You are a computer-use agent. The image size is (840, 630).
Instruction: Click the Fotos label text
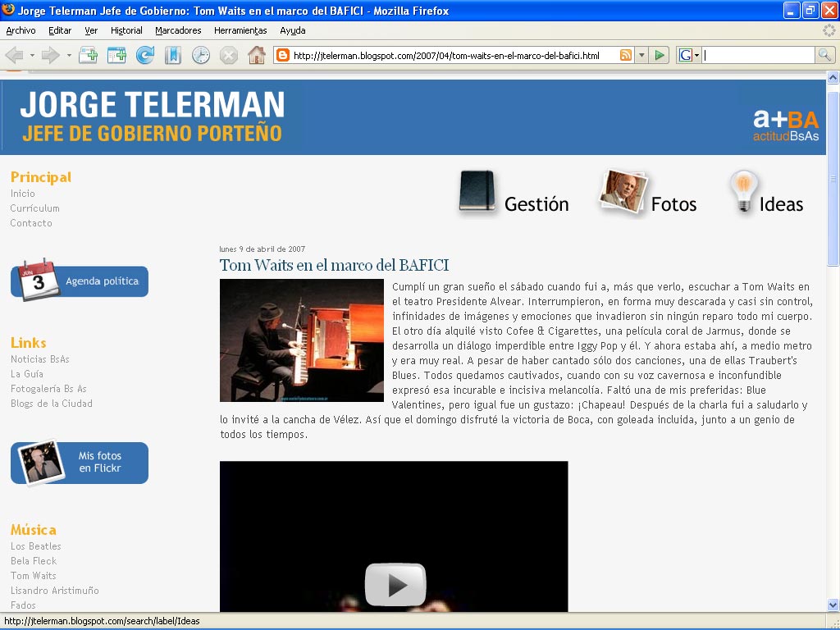(x=673, y=204)
